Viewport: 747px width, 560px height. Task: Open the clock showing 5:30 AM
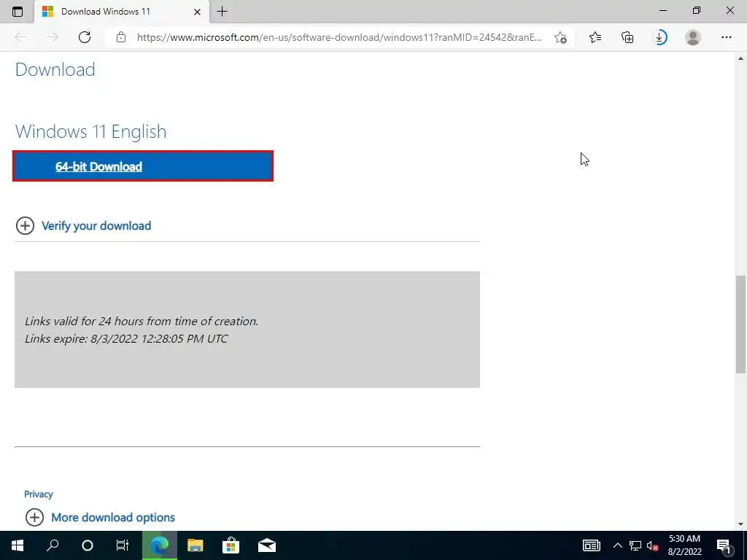tap(684, 545)
